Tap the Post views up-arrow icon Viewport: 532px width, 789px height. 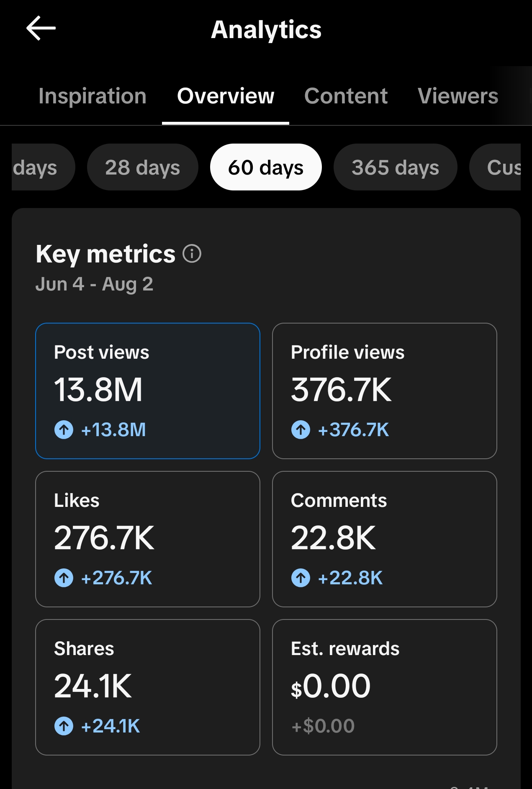(64, 429)
